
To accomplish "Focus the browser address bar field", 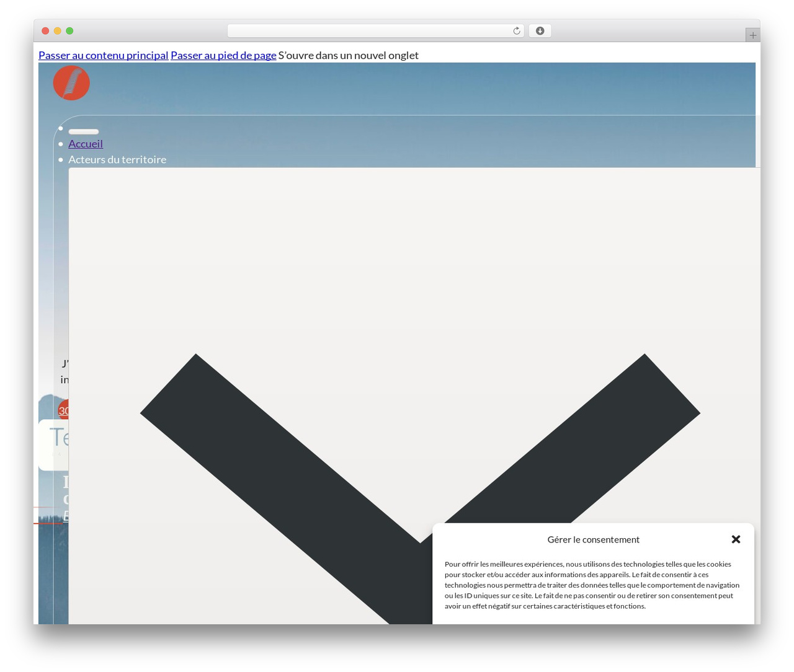I will [375, 31].
